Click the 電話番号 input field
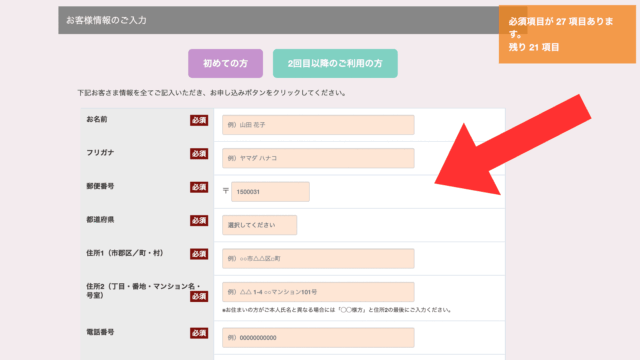640x360 pixels. pyautogui.click(x=318, y=338)
